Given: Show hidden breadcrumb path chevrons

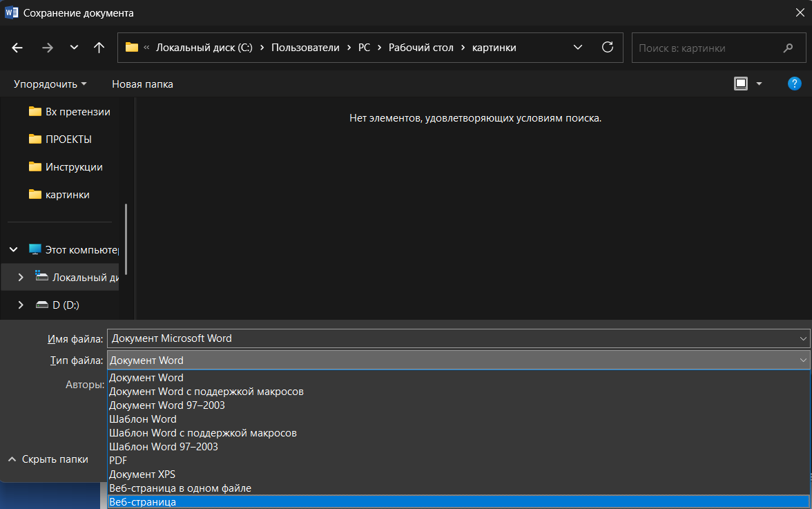Looking at the screenshot, I should coord(146,47).
